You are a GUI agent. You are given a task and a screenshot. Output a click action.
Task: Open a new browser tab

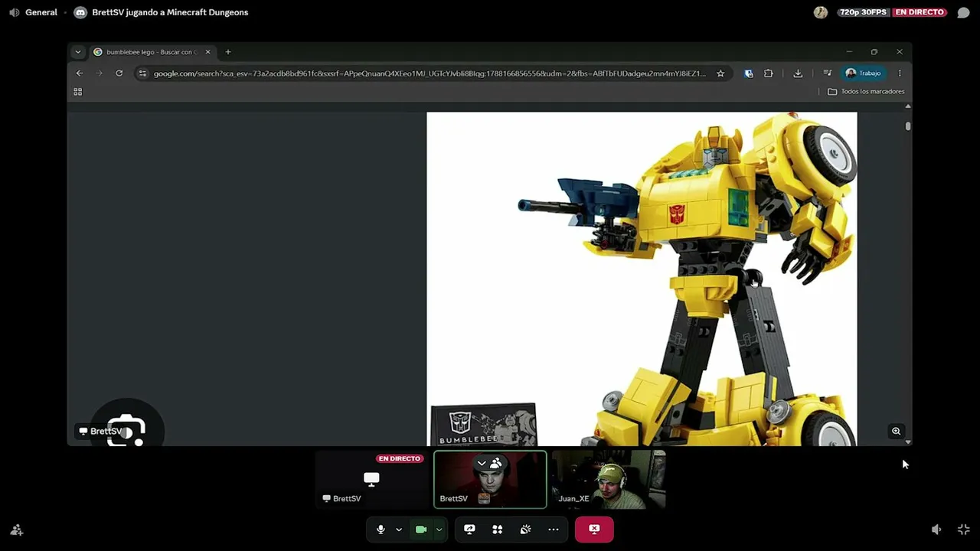coord(228,52)
